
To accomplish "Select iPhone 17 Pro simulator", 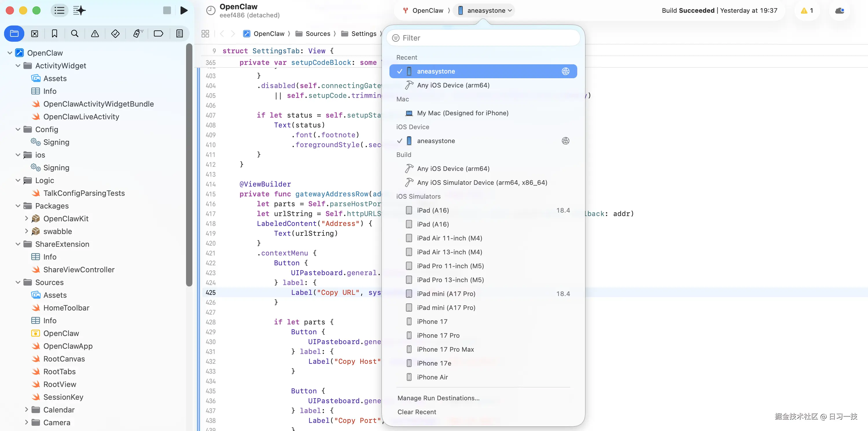I will pos(483,335).
